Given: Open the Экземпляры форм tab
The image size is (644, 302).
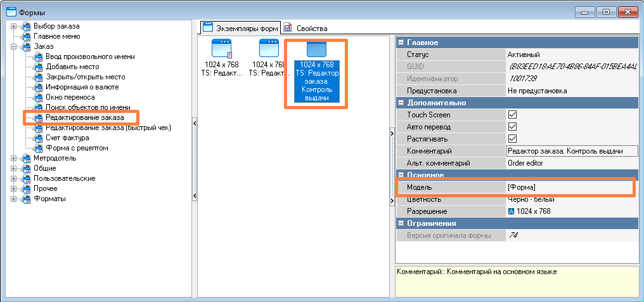Looking at the screenshot, I should pyautogui.click(x=246, y=28).
